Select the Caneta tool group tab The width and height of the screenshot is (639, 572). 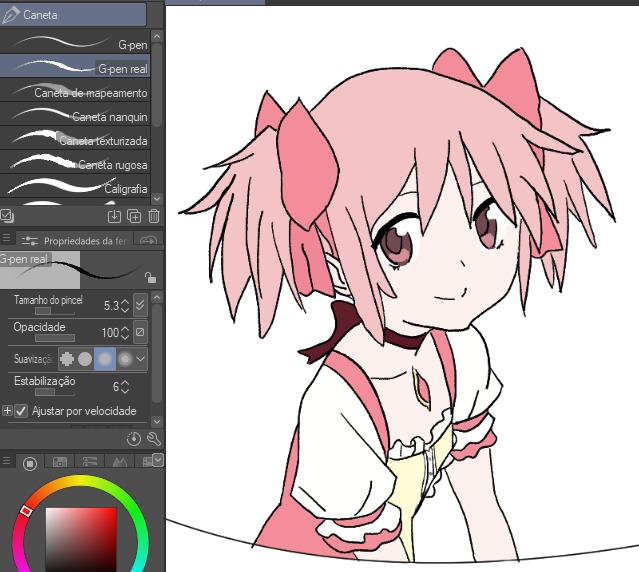coord(73,15)
